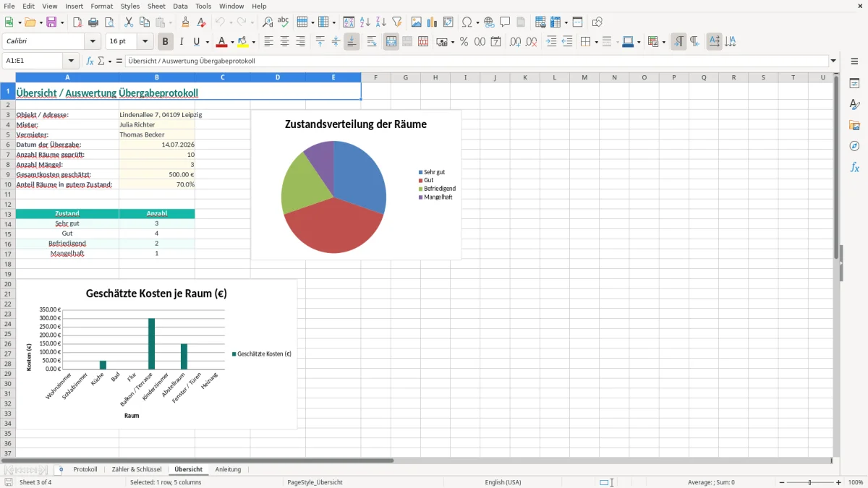
Task: Open Special Character symbol dropdown arrow
Action: click(x=477, y=22)
